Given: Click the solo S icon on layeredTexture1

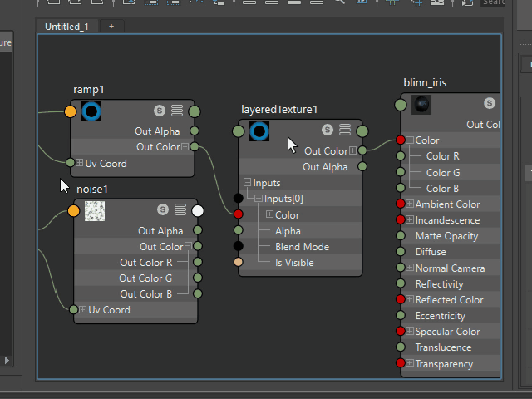Looking at the screenshot, I should click(328, 130).
